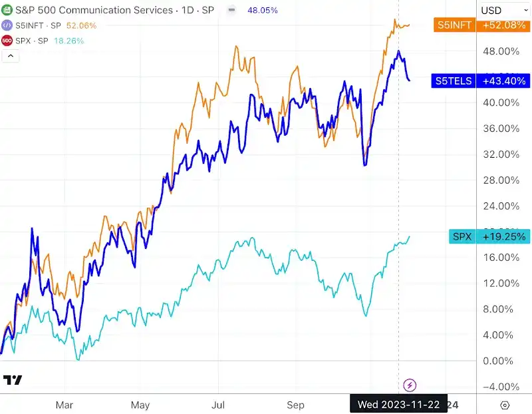
Task: Click the gray flag icon near 48.05%
Action: click(x=231, y=11)
